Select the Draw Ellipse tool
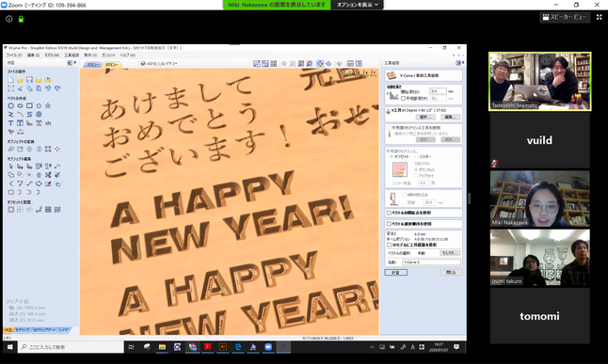The image size is (608, 364). click(x=20, y=105)
